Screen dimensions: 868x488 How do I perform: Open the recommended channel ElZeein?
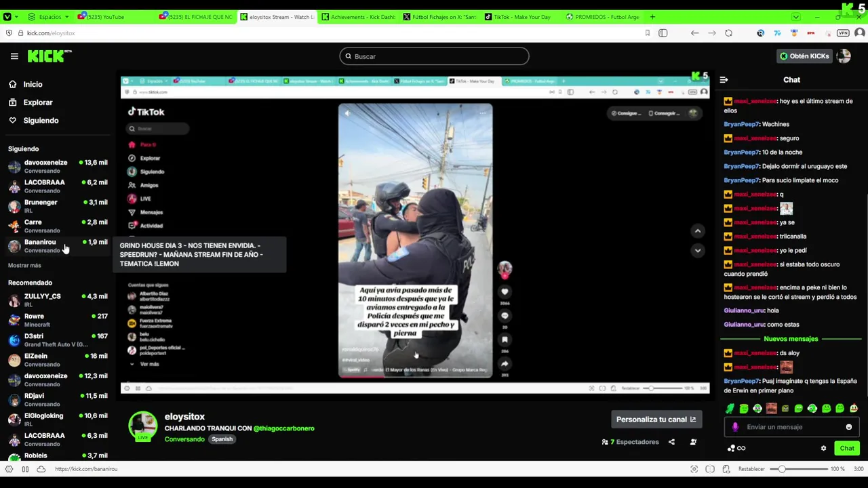pos(58,360)
